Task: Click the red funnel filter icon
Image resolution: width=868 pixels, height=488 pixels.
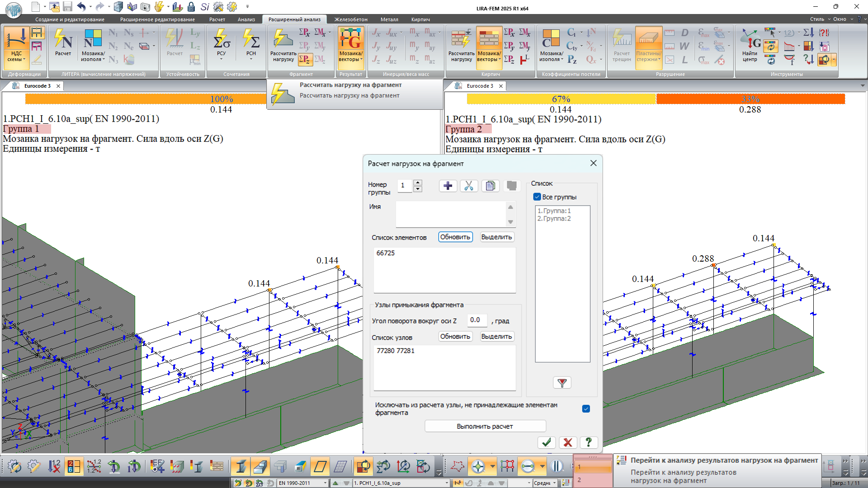Action: [x=562, y=383]
